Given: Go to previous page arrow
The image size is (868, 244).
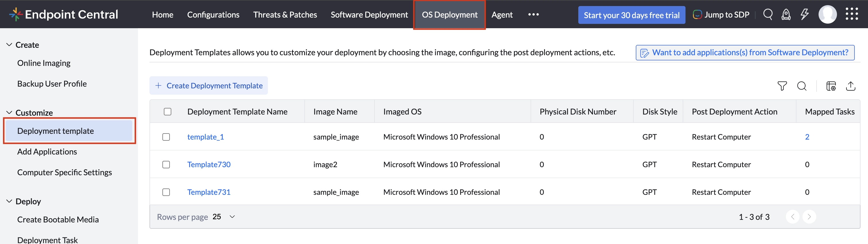Looking at the screenshot, I should (792, 217).
